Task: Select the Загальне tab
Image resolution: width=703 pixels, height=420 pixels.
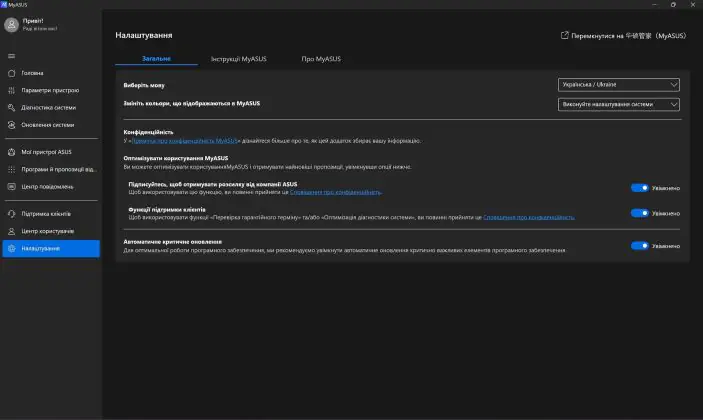Action: [156, 58]
